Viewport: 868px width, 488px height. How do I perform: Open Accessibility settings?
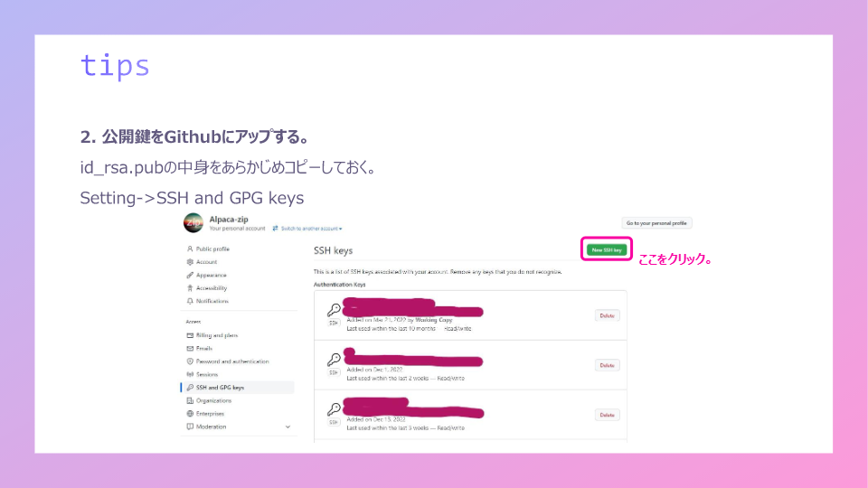[212, 288]
